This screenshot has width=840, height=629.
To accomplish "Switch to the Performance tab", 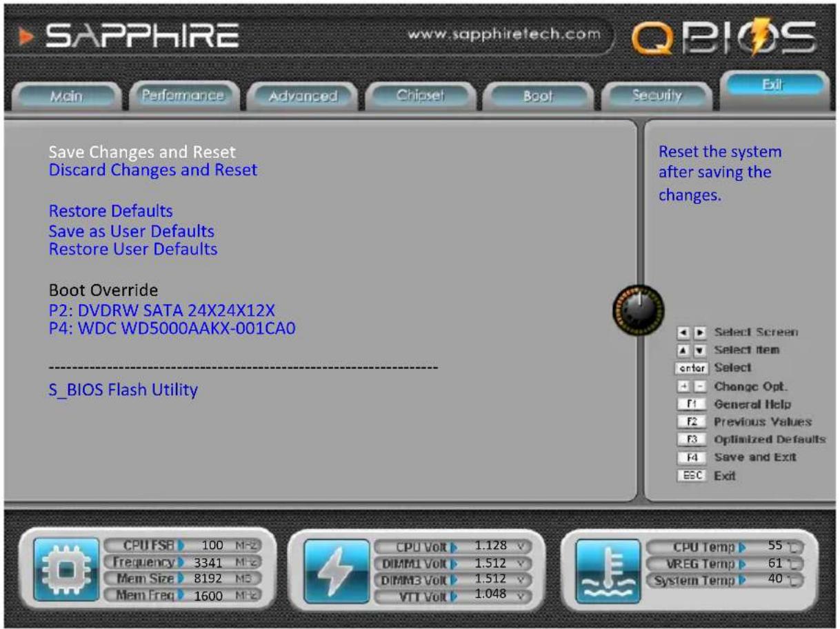I will 183,95.
